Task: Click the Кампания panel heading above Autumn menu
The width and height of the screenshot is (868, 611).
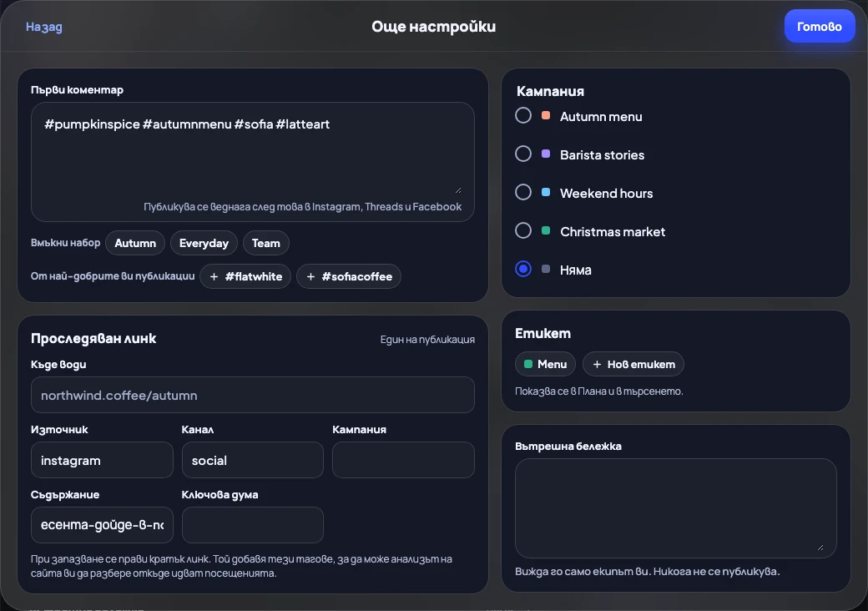Action: point(550,91)
